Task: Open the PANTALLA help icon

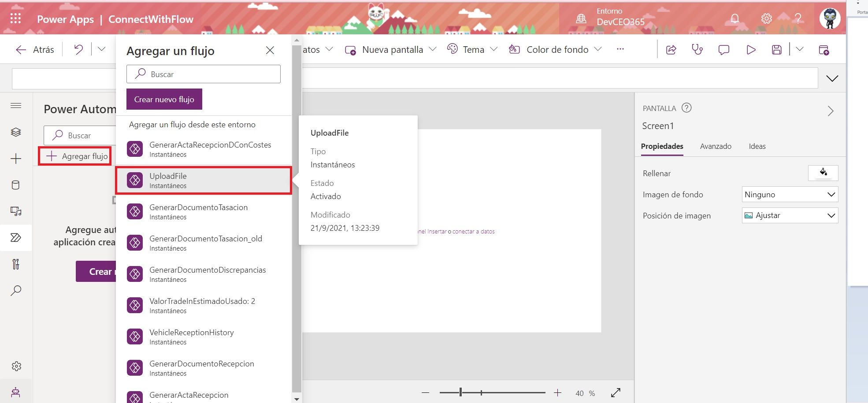Action: pos(686,108)
